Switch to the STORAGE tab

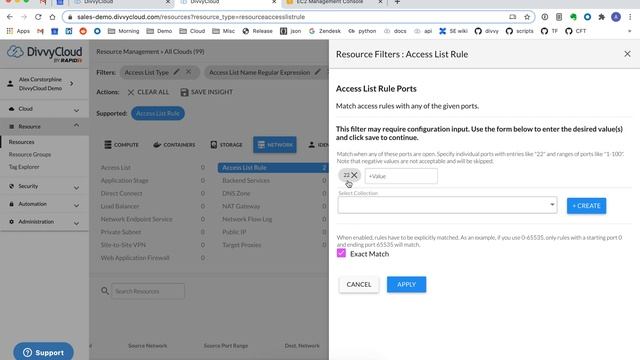[226, 145]
